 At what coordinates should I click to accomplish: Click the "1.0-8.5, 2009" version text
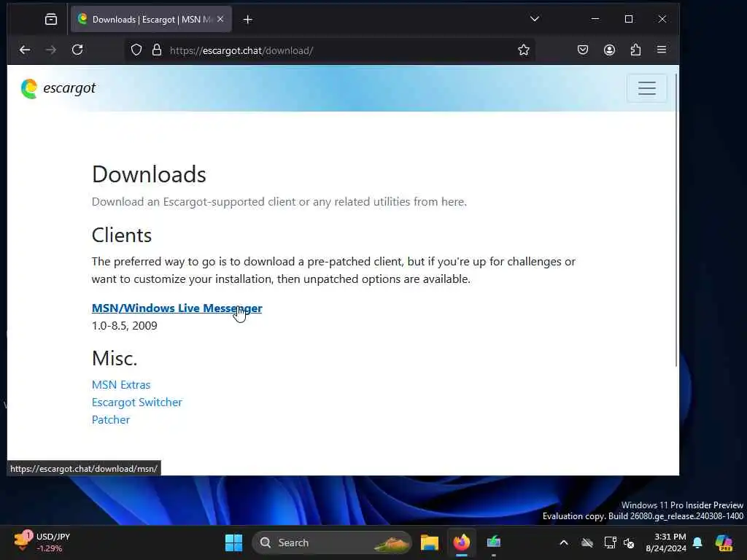(x=124, y=326)
